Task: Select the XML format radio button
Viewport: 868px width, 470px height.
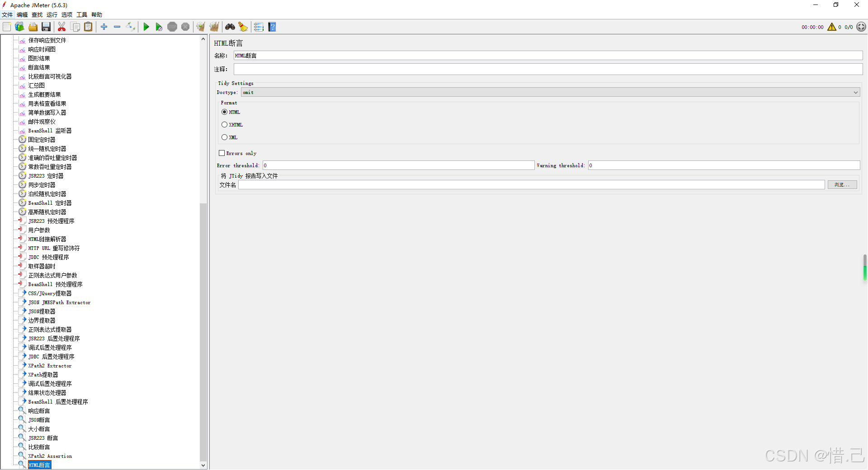Action: (x=225, y=137)
